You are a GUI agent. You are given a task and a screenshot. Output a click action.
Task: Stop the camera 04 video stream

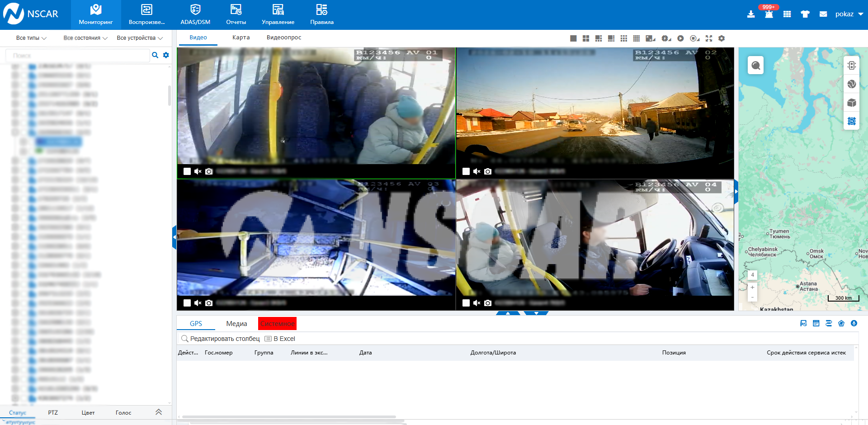466,303
